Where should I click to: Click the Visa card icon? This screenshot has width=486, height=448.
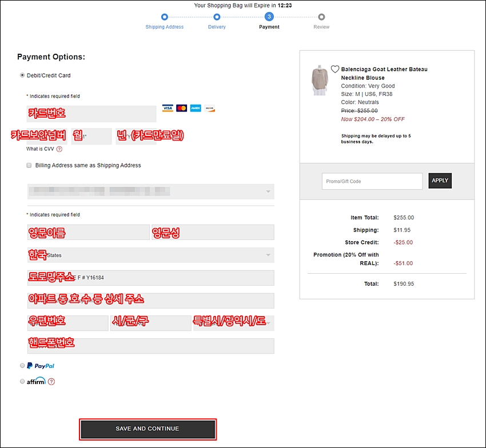coord(168,108)
